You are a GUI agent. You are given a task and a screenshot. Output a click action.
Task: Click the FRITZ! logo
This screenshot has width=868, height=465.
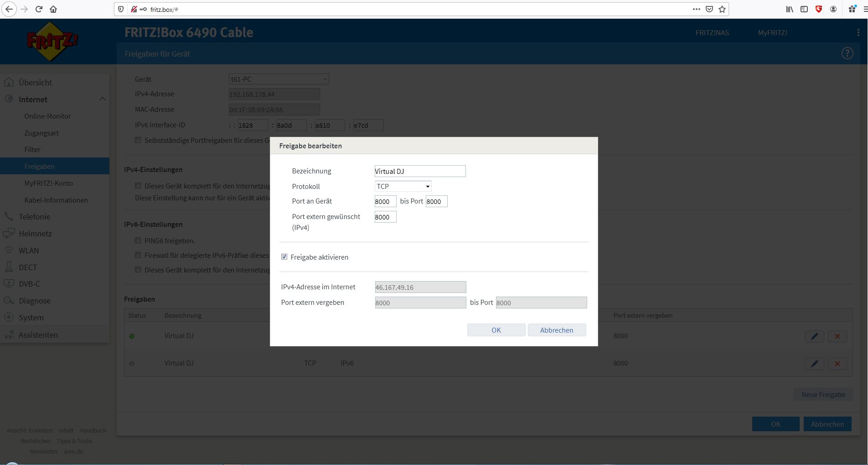tap(52, 41)
